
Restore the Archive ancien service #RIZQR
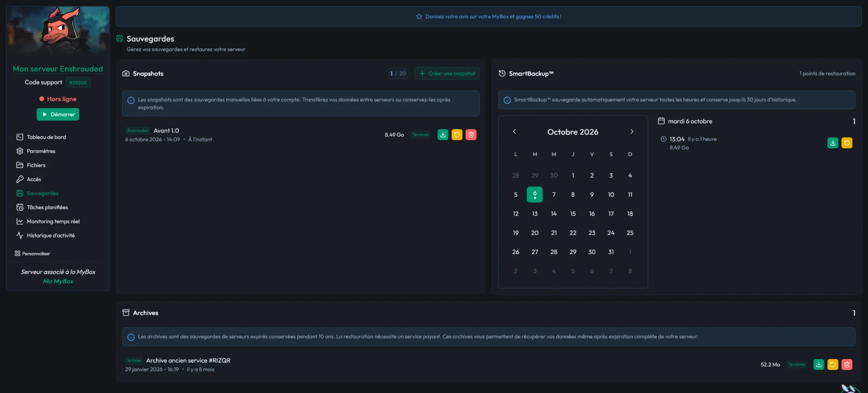[833, 365]
